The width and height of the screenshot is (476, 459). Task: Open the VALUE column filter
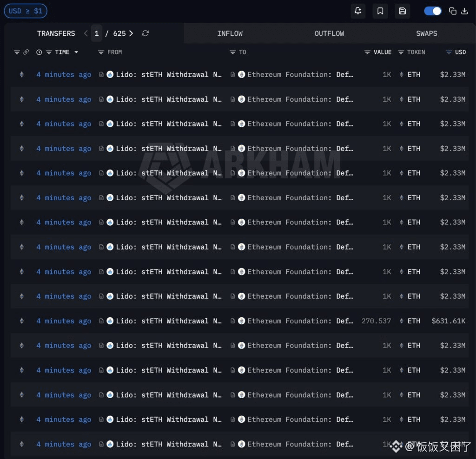[367, 52]
